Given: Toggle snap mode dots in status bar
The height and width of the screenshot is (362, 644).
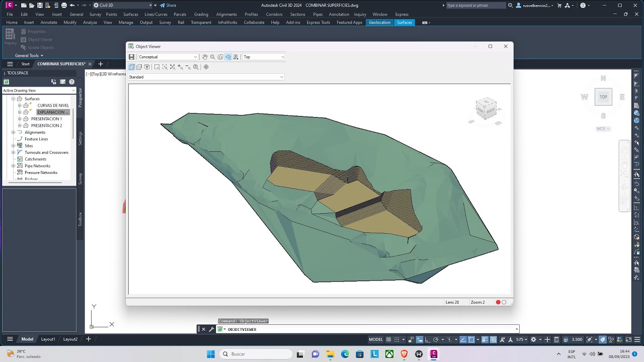Looking at the screenshot, I should point(398,339).
